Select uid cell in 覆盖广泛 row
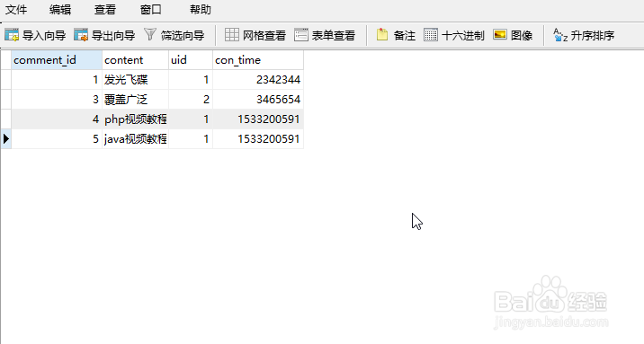The image size is (644, 344). click(x=191, y=99)
